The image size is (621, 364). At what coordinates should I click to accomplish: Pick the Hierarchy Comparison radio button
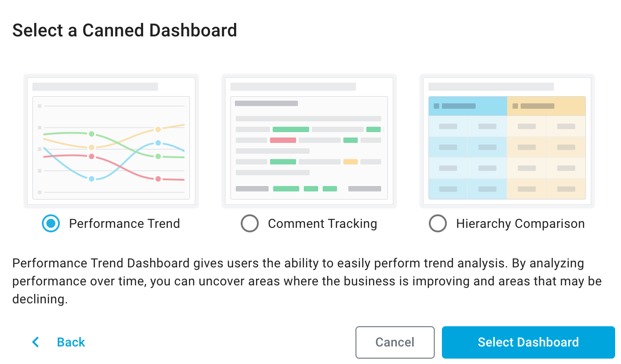[438, 223]
